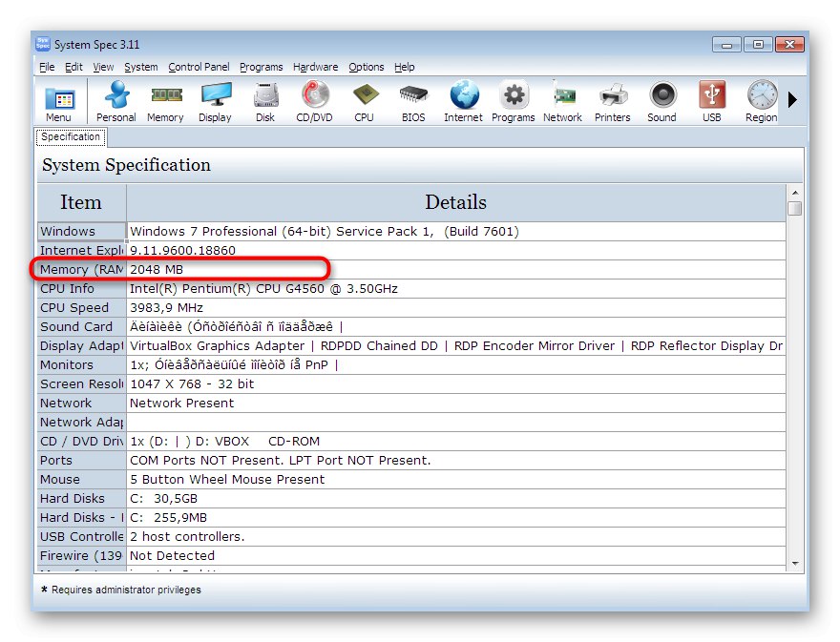The width and height of the screenshot is (840, 642).
Task: Select the Monitors row label
Action: [x=81, y=364]
